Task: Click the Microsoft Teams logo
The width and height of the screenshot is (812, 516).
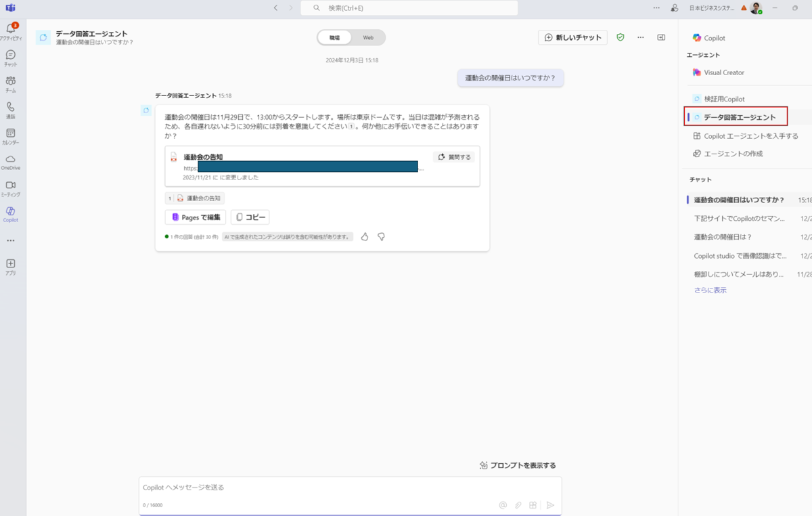Action: click(x=11, y=7)
